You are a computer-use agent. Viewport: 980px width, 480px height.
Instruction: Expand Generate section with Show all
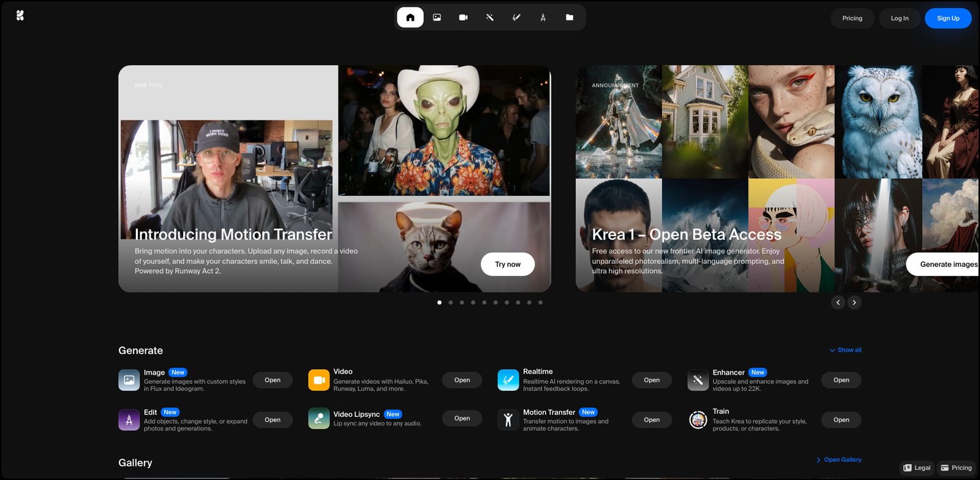845,350
